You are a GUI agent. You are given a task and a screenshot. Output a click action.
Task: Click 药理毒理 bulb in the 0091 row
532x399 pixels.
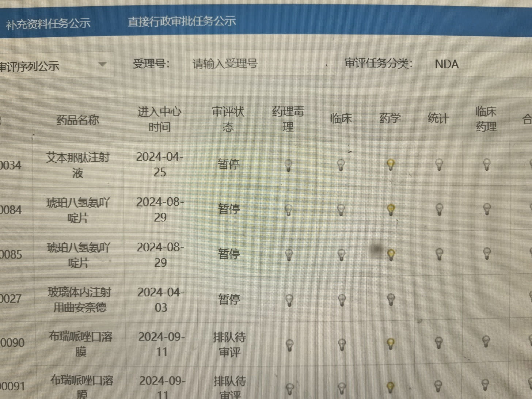(290, 389)
